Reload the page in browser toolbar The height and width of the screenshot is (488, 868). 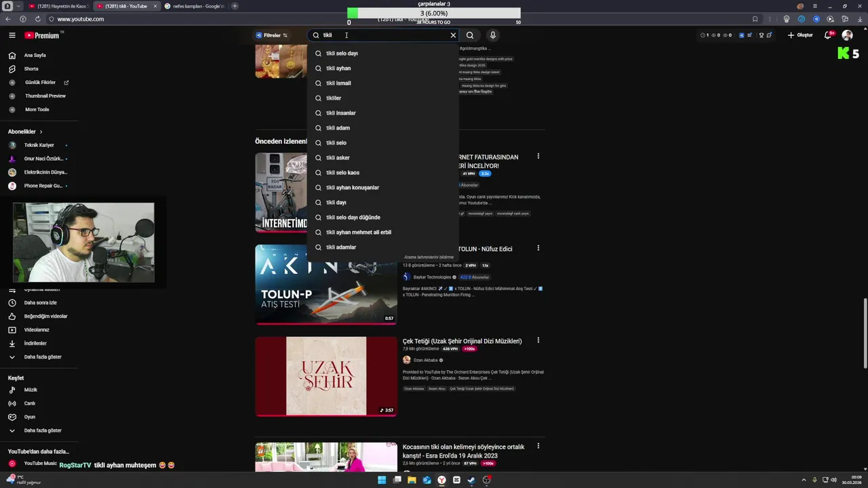coord(37,19)
